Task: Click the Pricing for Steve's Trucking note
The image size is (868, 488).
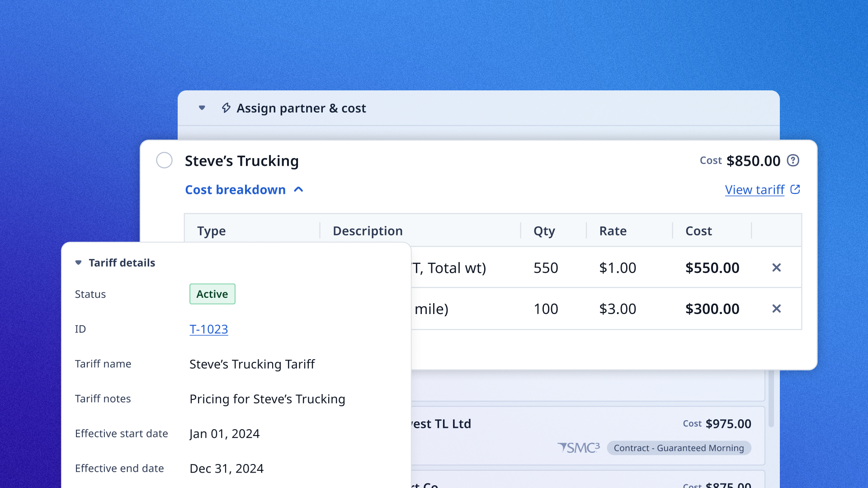Action: tap(267, 399)
